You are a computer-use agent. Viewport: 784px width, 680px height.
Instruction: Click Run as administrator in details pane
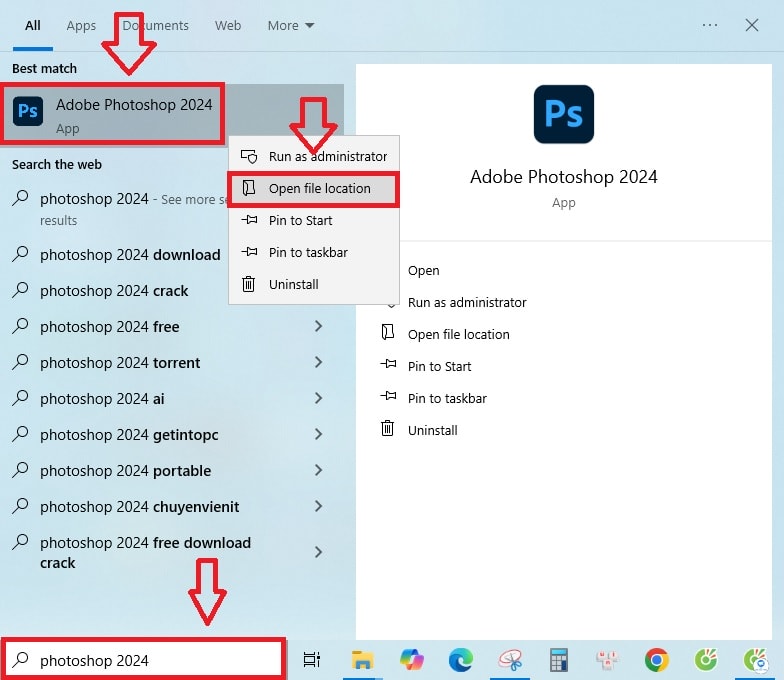[467, 302]
